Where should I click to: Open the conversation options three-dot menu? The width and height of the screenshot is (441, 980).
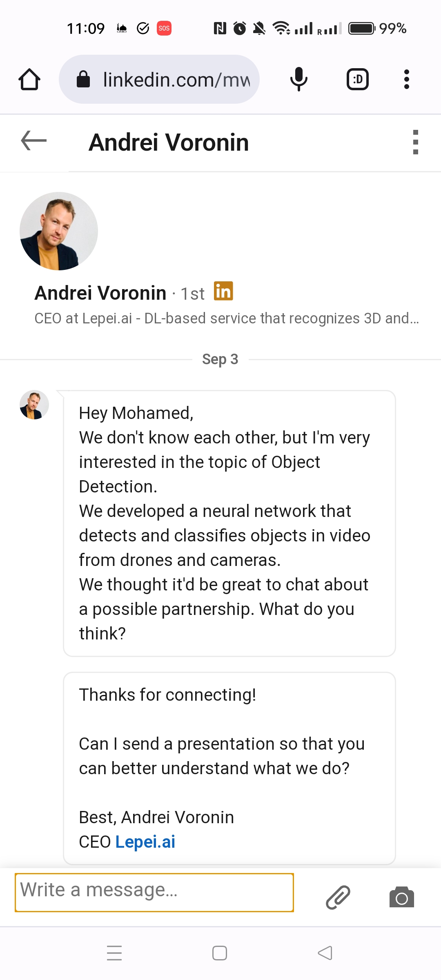click(x=416, y=142)
